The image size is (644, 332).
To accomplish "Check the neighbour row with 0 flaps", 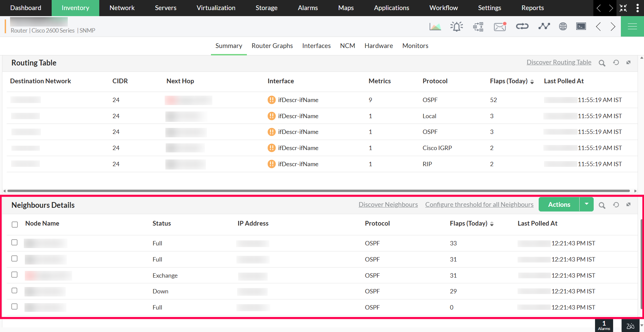I will coord(14,306).
